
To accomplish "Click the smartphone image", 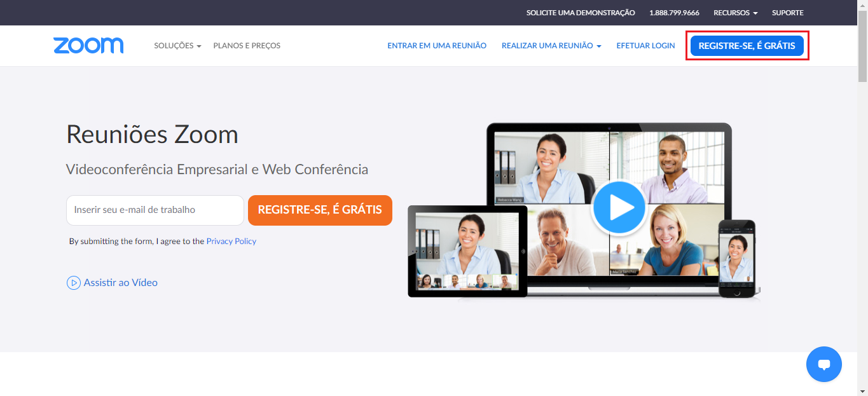I will click(x=737, y=258).
